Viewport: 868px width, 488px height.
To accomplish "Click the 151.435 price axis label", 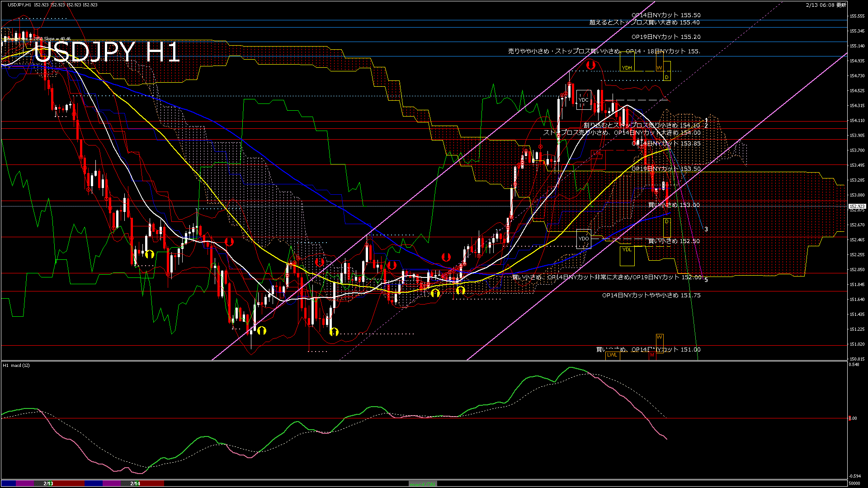I will (857, 314).
